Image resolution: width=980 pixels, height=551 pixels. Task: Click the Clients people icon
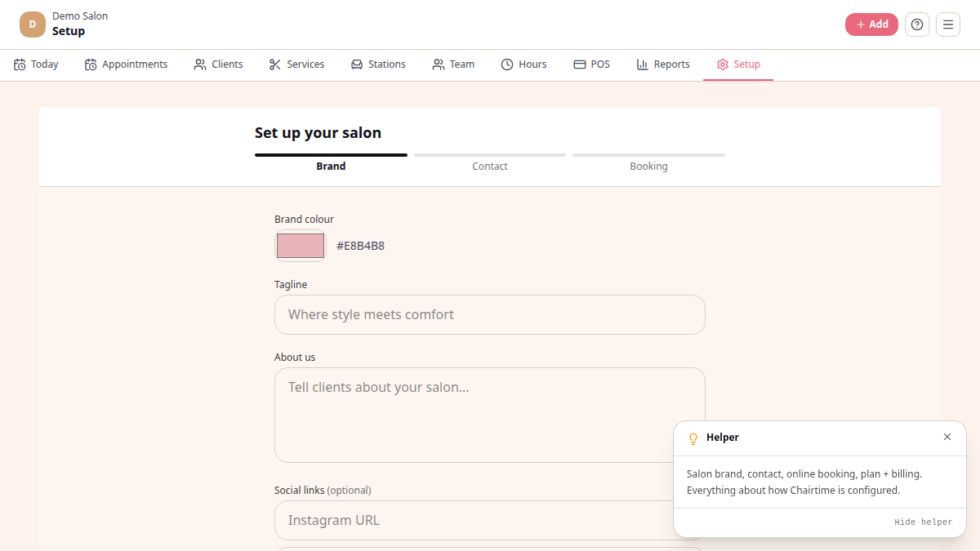click(200, 64)
